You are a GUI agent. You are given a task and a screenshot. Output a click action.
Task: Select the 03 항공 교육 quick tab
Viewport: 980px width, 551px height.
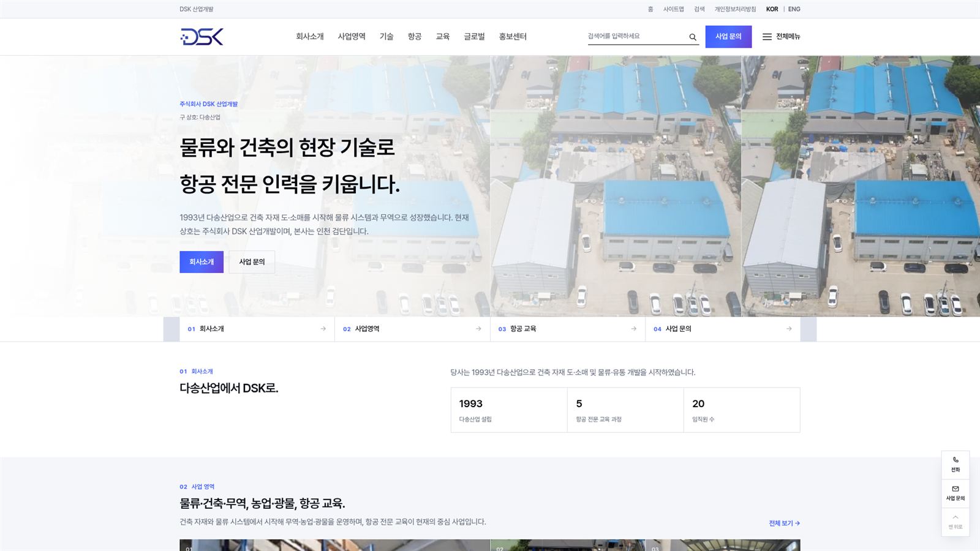click(568, 329)
